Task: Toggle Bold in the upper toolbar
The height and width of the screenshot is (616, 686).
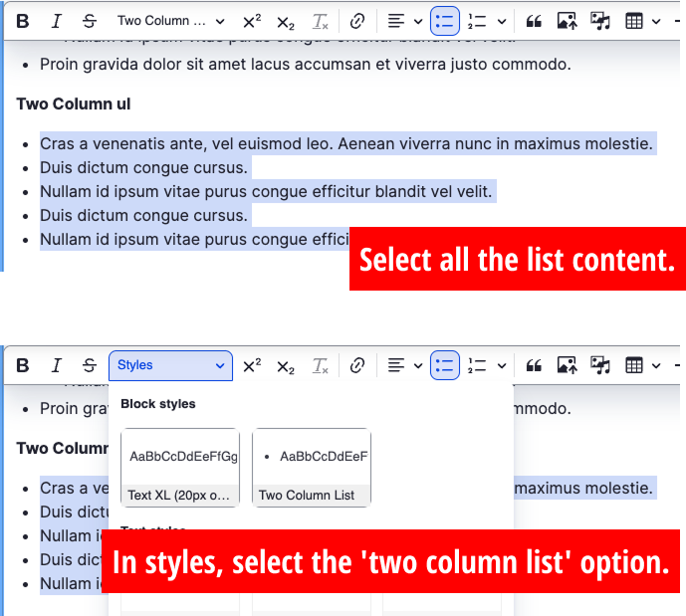Action: point(23,21)
